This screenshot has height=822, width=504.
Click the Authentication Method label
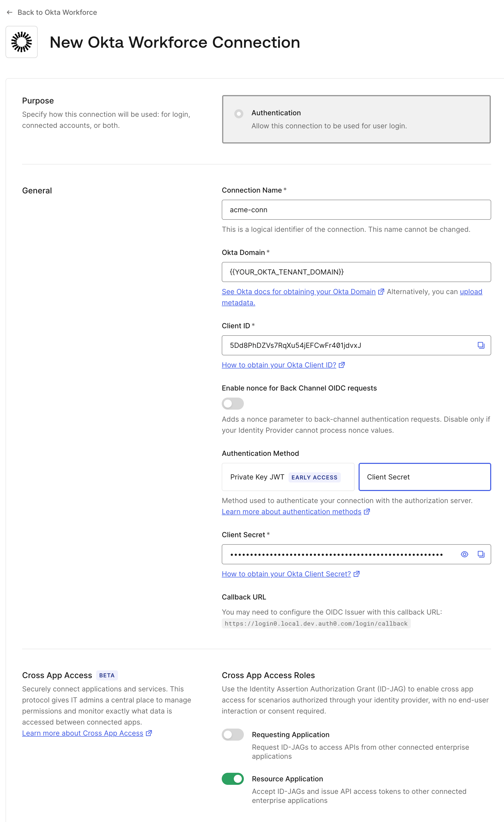point(260,453)
